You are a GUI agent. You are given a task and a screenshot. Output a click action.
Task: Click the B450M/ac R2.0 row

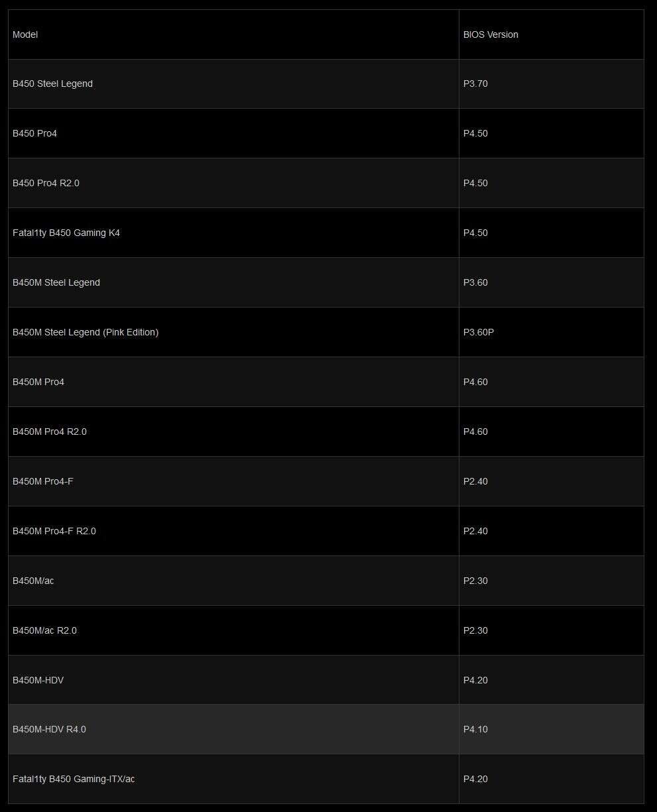[44, 630]
